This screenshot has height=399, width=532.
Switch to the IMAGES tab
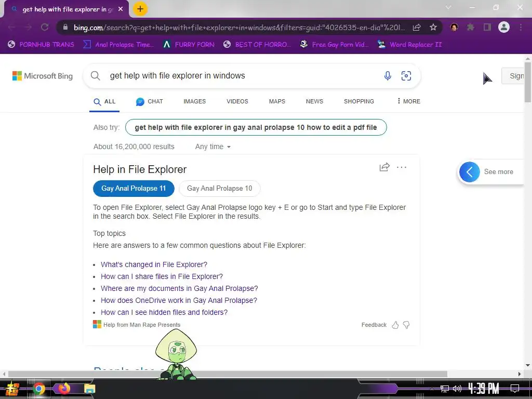coord(195,101)
